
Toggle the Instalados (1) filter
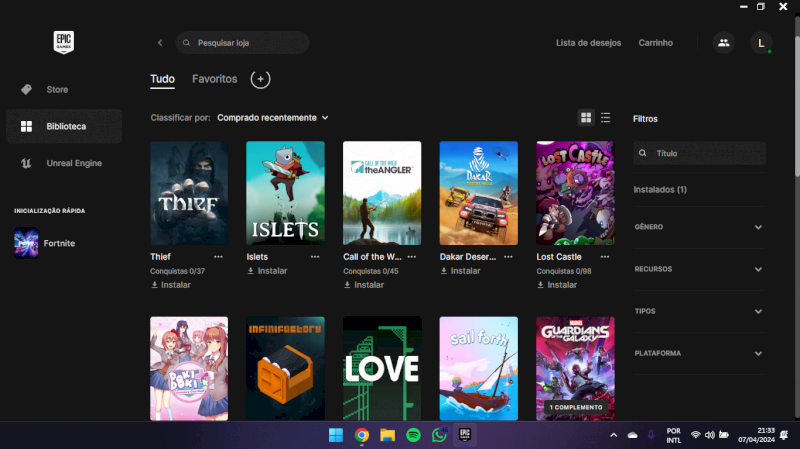tap(660, 190)
